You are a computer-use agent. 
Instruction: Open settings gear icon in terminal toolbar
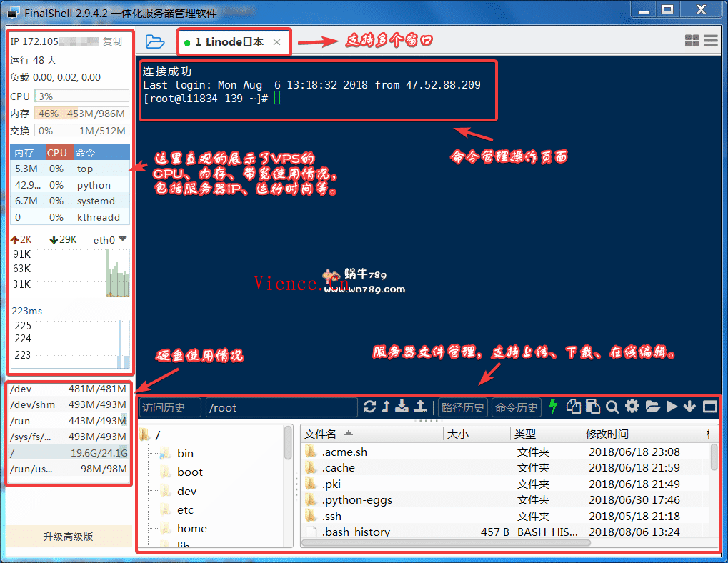point(632,407)
